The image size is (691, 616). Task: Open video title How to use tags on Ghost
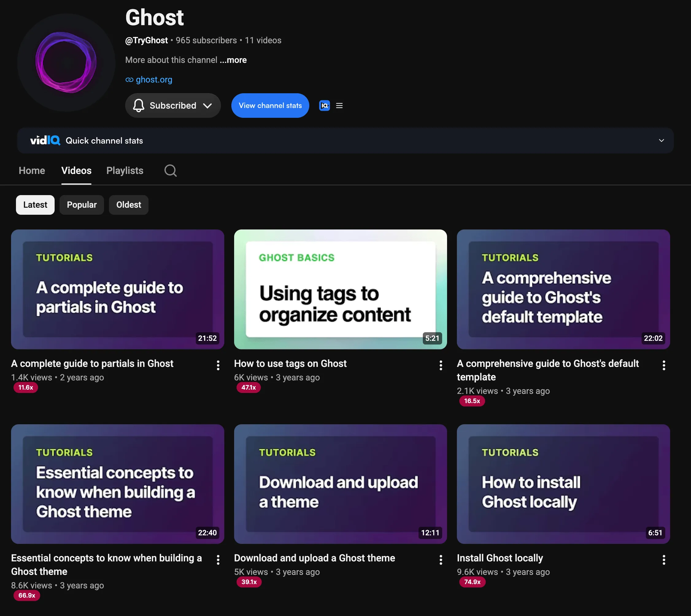pyautogui.click(x=290, y=364)
